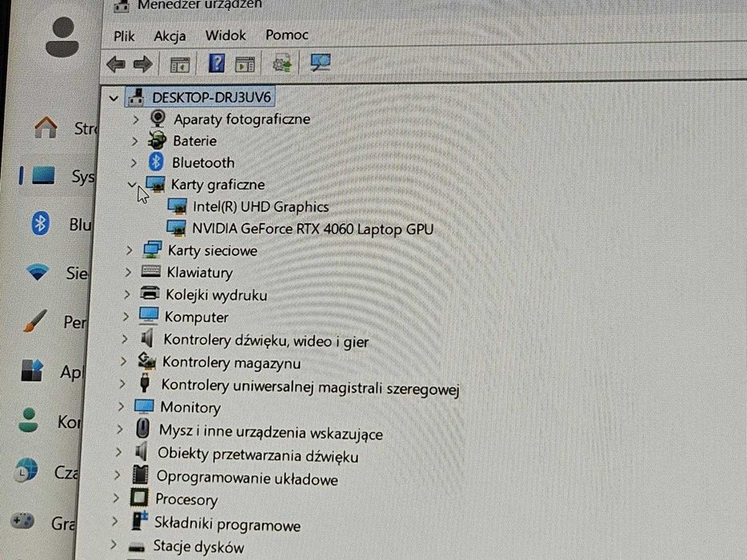
Task: Click the printer icon beside Kolejki wydruku
Action: point(150,294)
